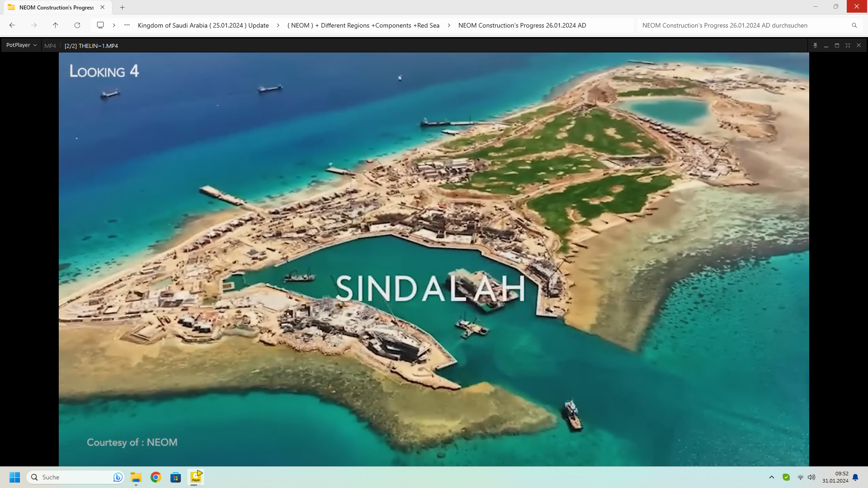Open the notification bell
The image size is (868, 488).
click(x=855, y=477)
